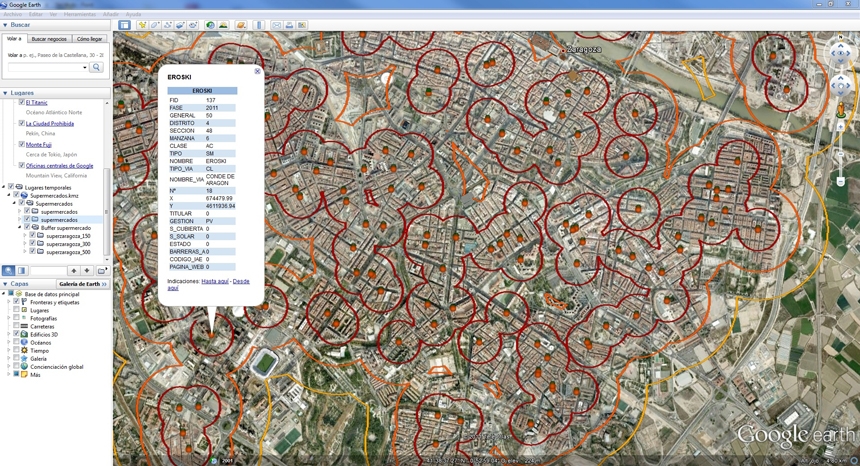Toggle Lugares temporales checkbox
Image resolution: width=860 pixels, height=466 pixels.
click(10, 187)
